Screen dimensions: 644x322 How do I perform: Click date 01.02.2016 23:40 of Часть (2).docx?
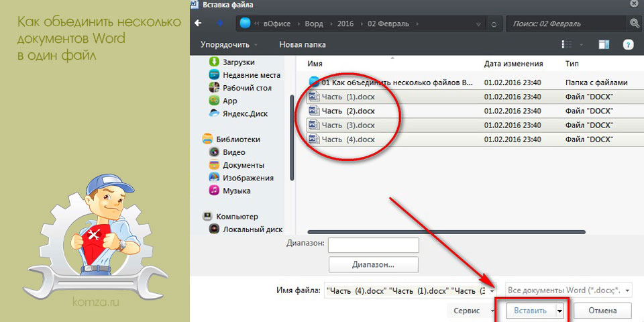(x=512, y=111)
